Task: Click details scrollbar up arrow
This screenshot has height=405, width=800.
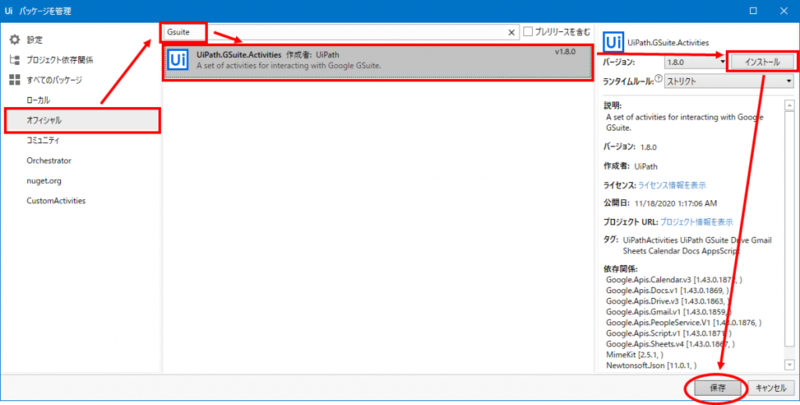Action: (x=789, y=105)
